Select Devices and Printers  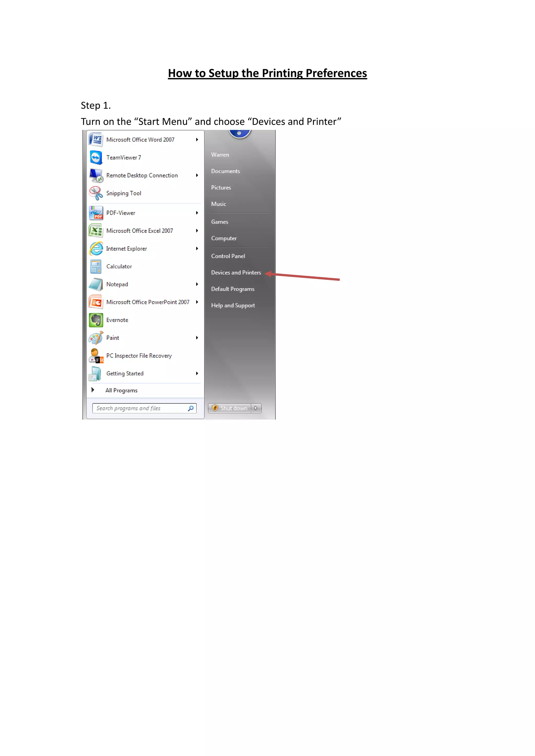tap(236, 273)
